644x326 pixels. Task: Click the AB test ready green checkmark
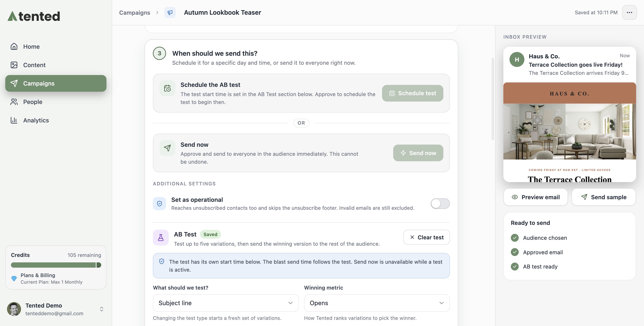coord(515,266)
